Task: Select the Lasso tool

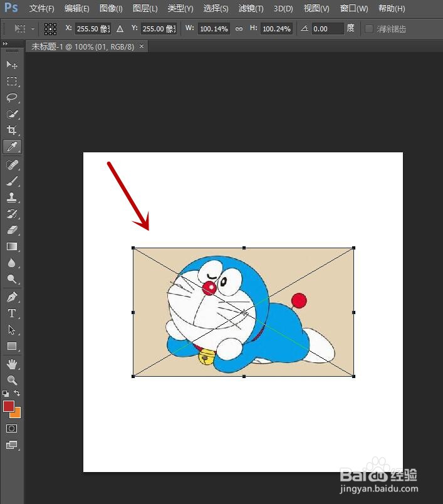Action: [x=12, y=97]
